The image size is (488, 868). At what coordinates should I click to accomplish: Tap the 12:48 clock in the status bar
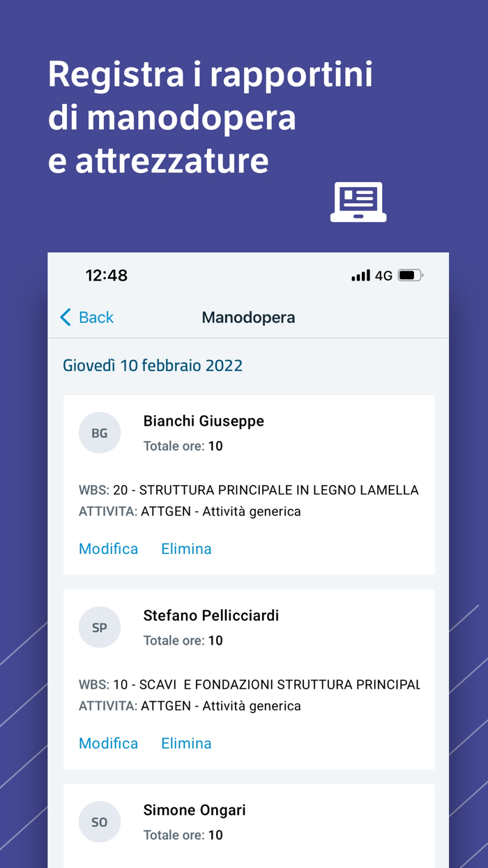coord(108,275)
